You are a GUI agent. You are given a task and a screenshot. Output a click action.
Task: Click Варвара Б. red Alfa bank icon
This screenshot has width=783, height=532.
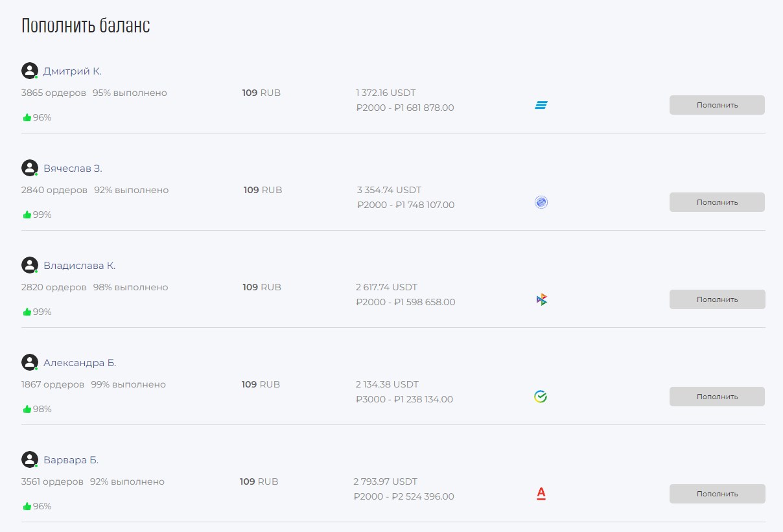(541, 494)
